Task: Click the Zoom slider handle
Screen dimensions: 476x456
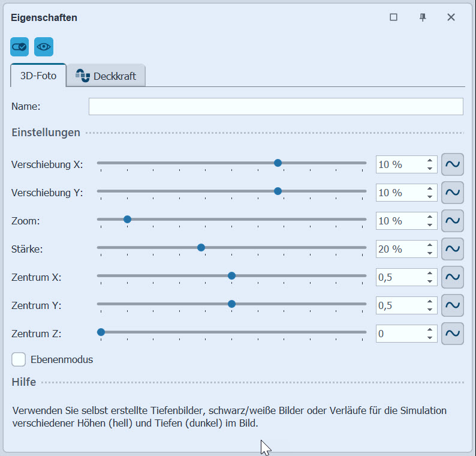Action: pos(127,220)
